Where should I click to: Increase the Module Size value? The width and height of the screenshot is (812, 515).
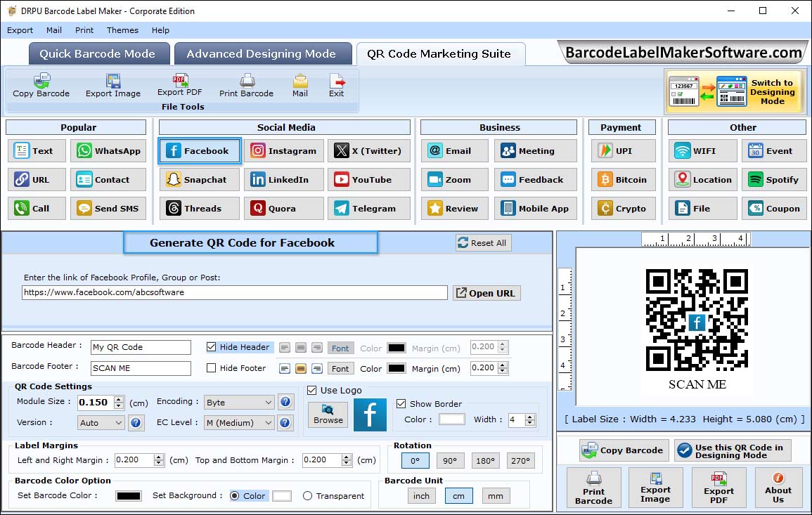119,399
